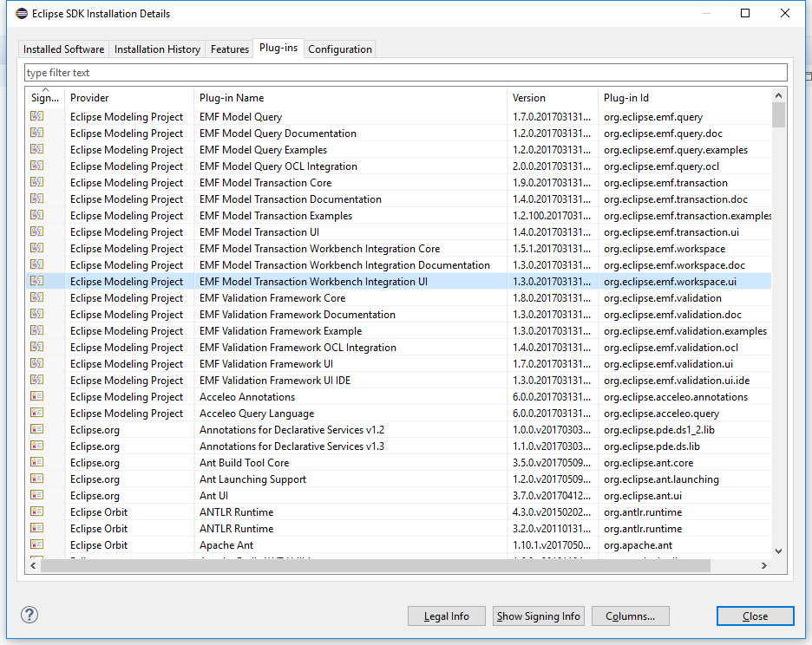Switch to the Installed Software tab
Viewport: 812px width, 645px height.
pyautogui.click(x=63, y=49)
